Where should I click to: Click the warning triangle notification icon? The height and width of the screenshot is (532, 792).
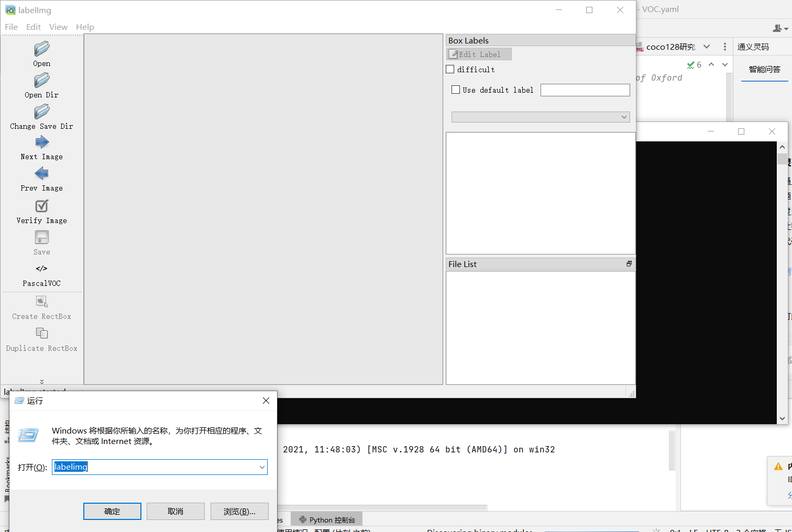point(778,466)
